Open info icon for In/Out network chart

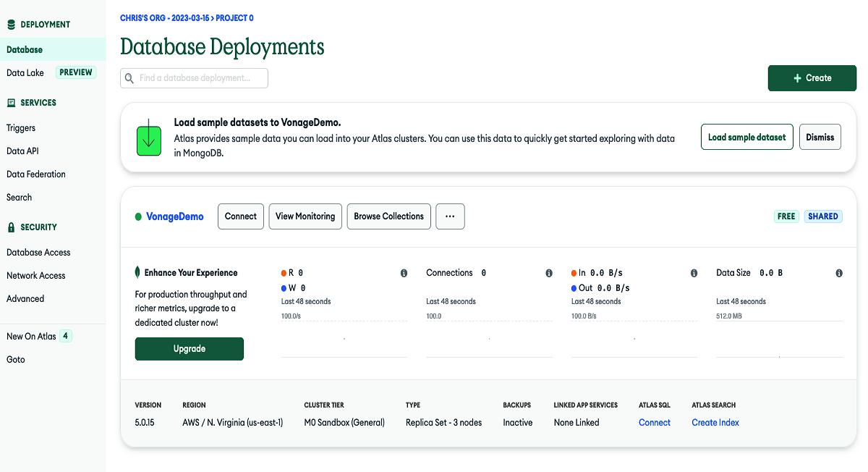694,273
